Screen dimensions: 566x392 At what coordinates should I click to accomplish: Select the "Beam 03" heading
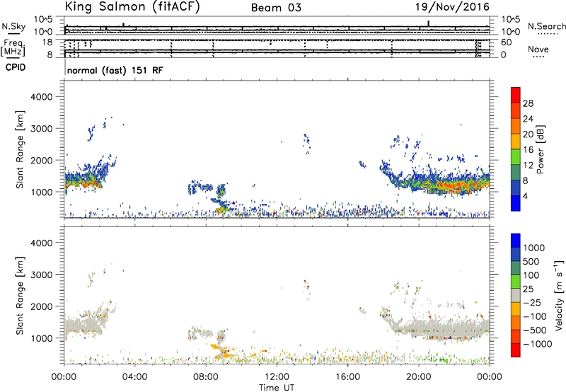point(276,8)
